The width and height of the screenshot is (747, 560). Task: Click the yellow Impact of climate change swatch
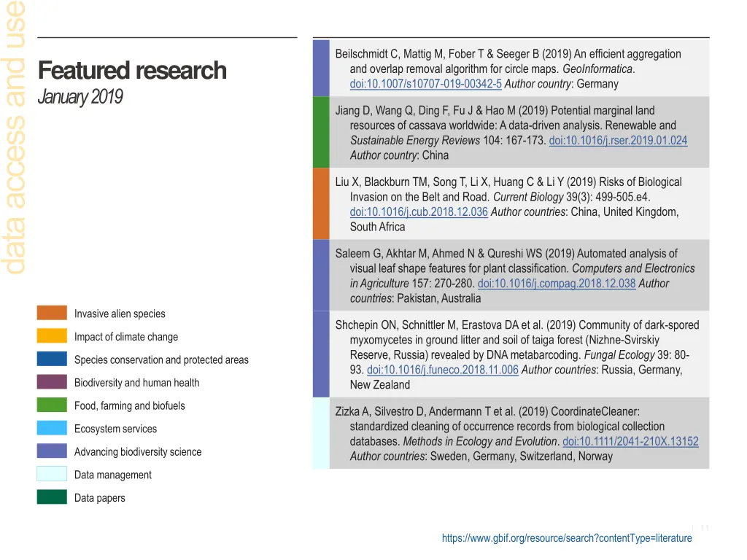pyautogui.click(x=52, y=336)
